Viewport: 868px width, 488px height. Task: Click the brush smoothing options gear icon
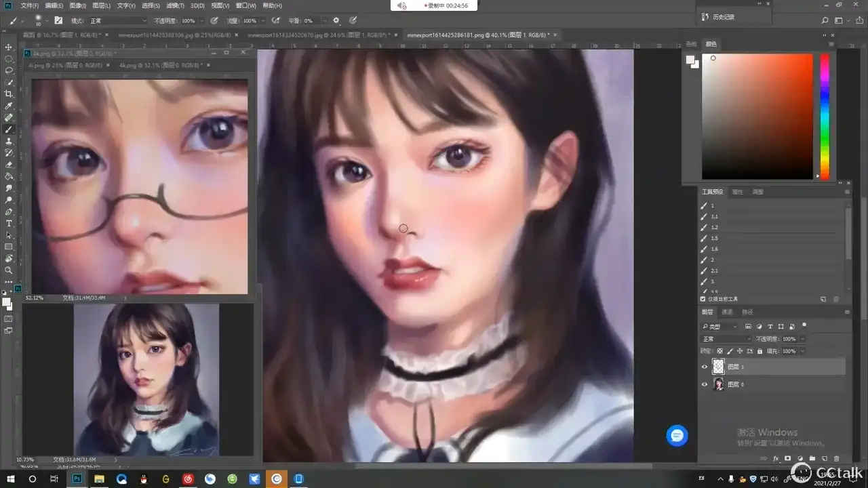tap(336, 21)
